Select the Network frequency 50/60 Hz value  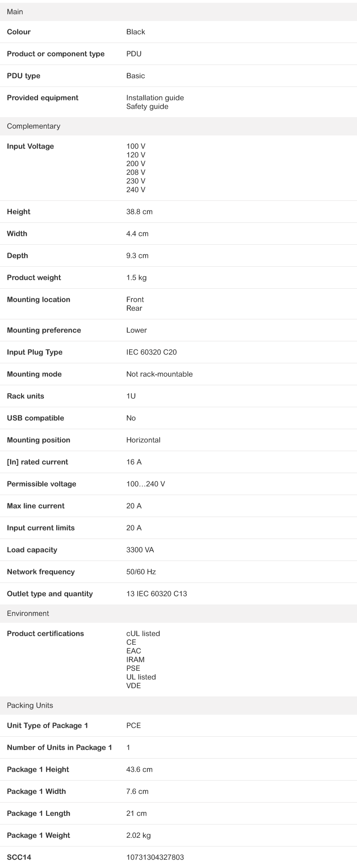point(141,572)
